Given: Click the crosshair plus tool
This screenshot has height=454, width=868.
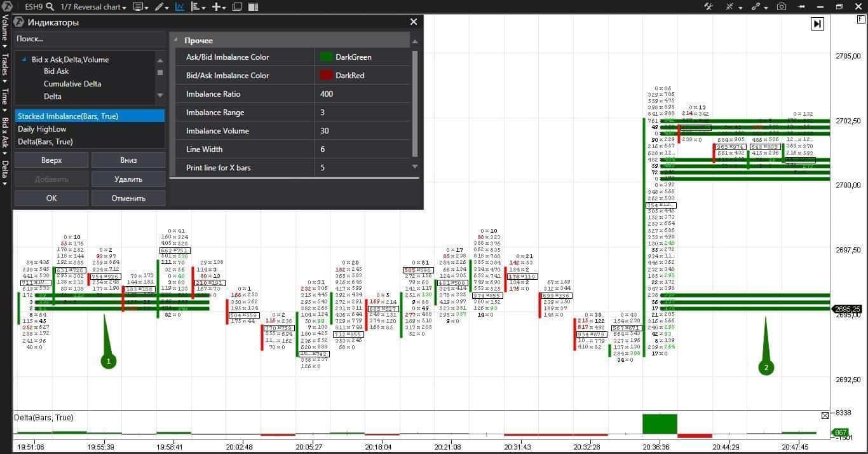Looking at the screenshot, I should (x=217, y=6).
